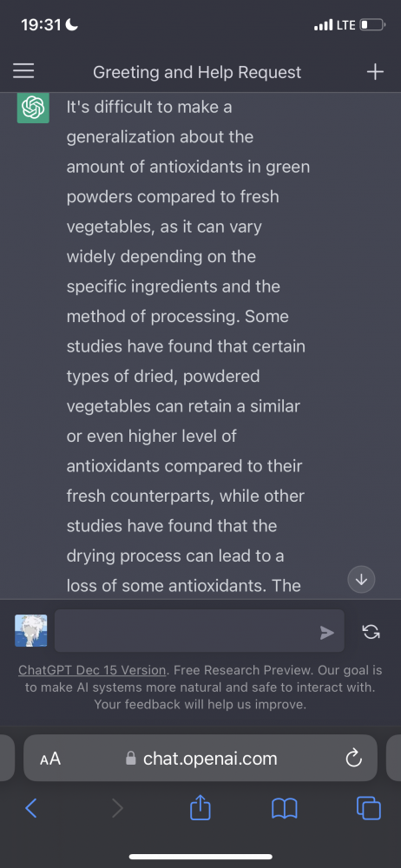Tap the user profile avatar thumbnail
This screenshot has height=868, width=401.
tap(31, 630)
